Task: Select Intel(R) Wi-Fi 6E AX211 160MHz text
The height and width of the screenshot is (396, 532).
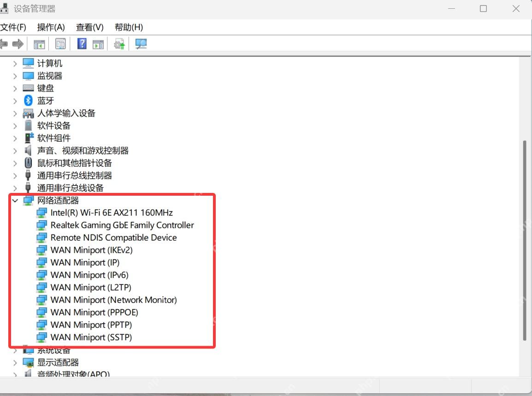Action: pos(112,213)
